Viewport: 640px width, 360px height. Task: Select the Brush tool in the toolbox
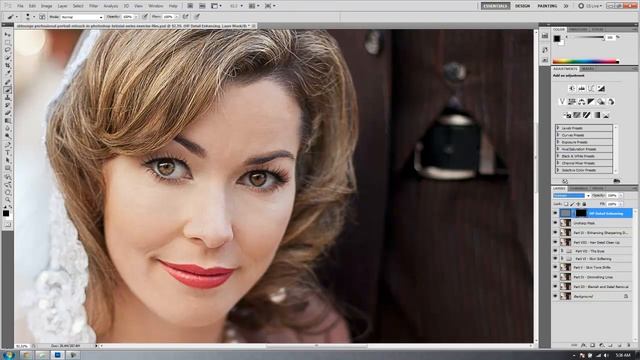click(7, 89)
